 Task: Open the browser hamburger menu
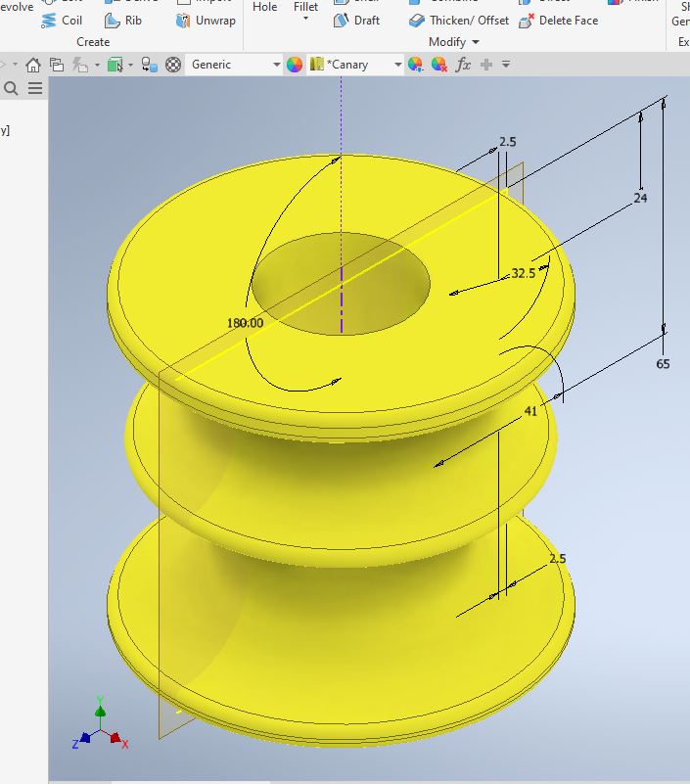35,88
